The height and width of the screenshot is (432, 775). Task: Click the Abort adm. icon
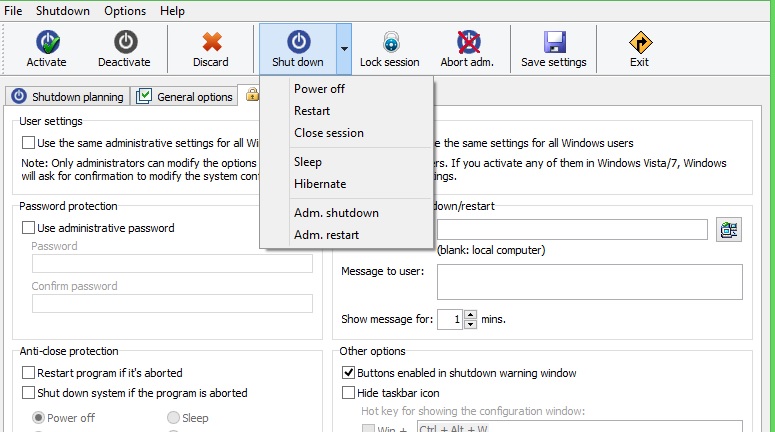coord(469,42)
